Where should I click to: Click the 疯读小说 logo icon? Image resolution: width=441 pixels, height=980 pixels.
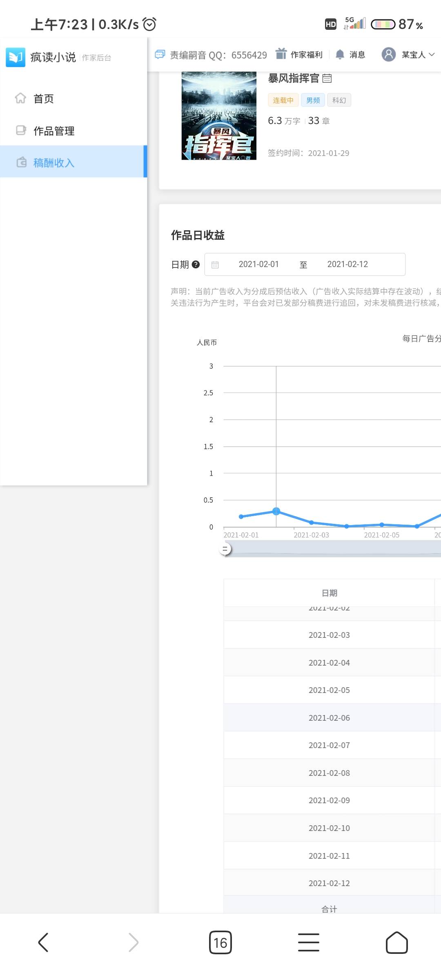pos(16,57)
